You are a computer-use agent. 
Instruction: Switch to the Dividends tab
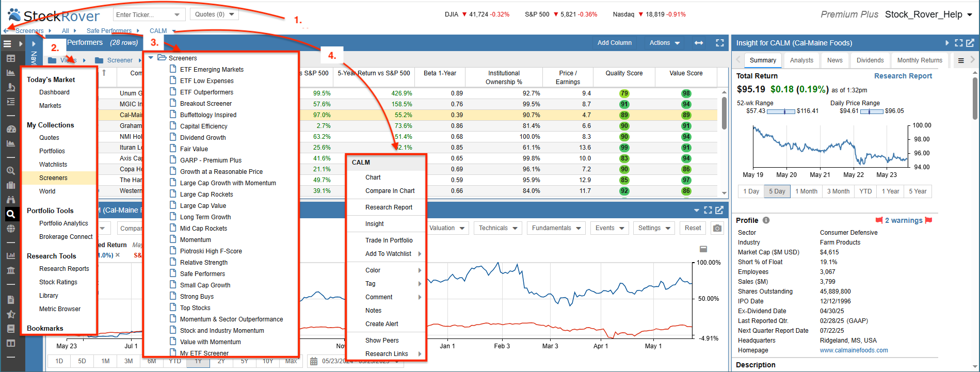pos(870,60)
